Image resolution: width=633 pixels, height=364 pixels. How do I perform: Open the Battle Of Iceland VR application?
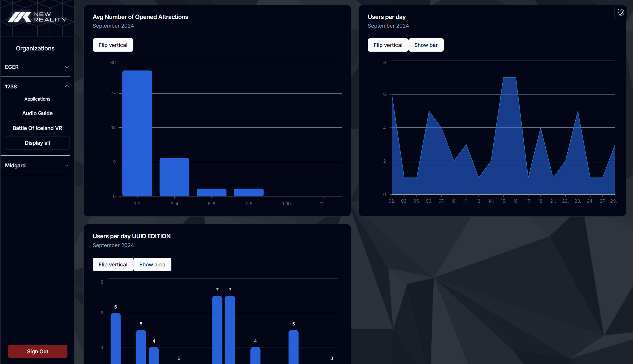click(37, 128)
